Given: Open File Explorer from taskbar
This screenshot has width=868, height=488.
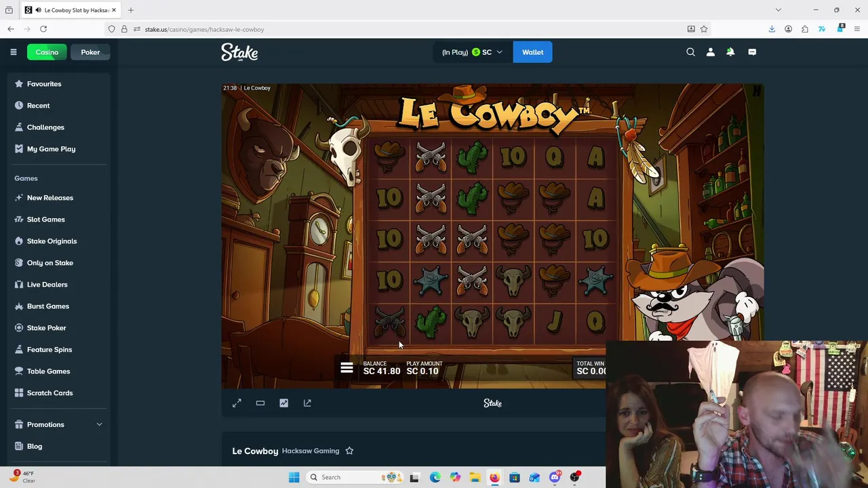Looking at the screenshot, I should (x=475, y=477).
